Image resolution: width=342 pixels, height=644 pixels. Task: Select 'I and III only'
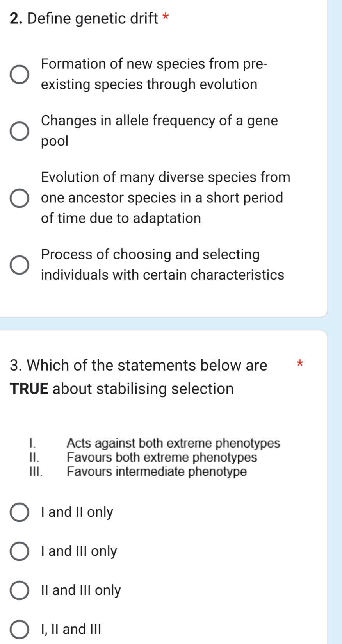[20, 551]
